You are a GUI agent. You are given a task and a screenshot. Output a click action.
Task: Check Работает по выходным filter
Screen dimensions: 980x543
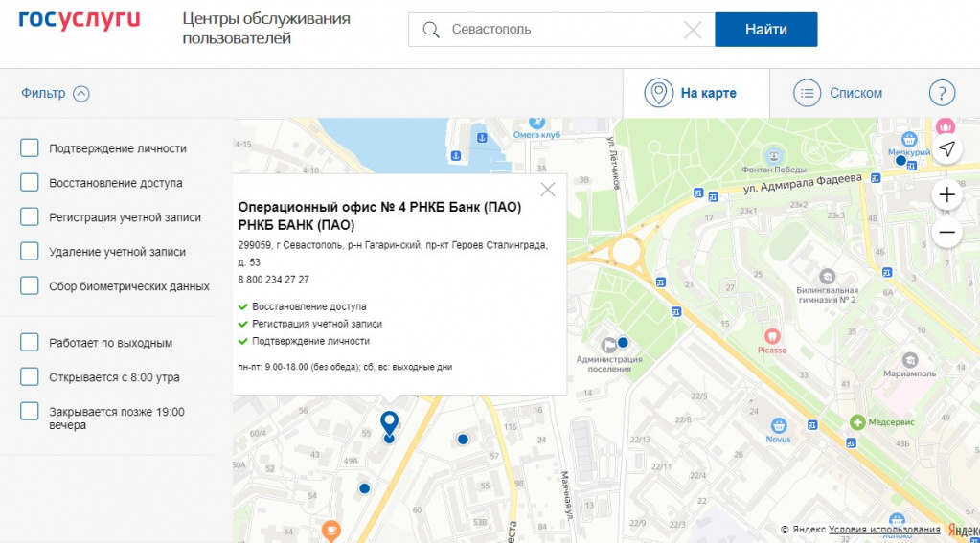click(30, 343)
